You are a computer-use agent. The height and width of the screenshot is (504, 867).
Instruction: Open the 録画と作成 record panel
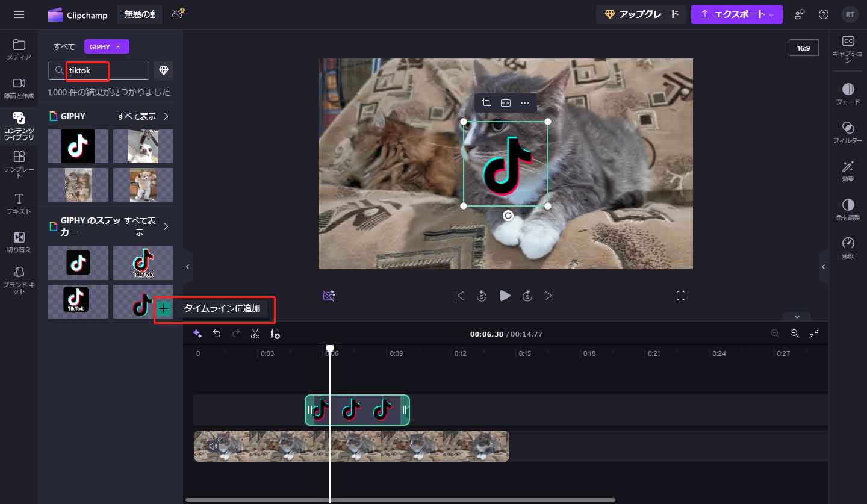(19, 88)
